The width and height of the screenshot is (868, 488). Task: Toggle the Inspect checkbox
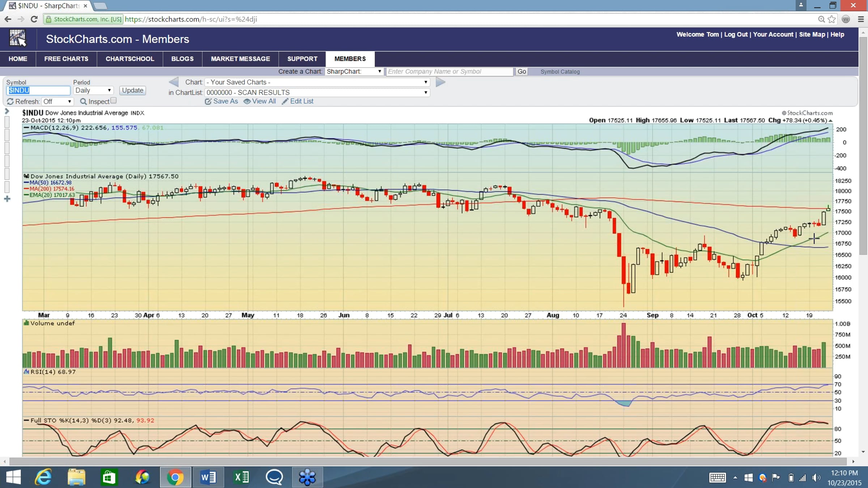coord(114,100)
